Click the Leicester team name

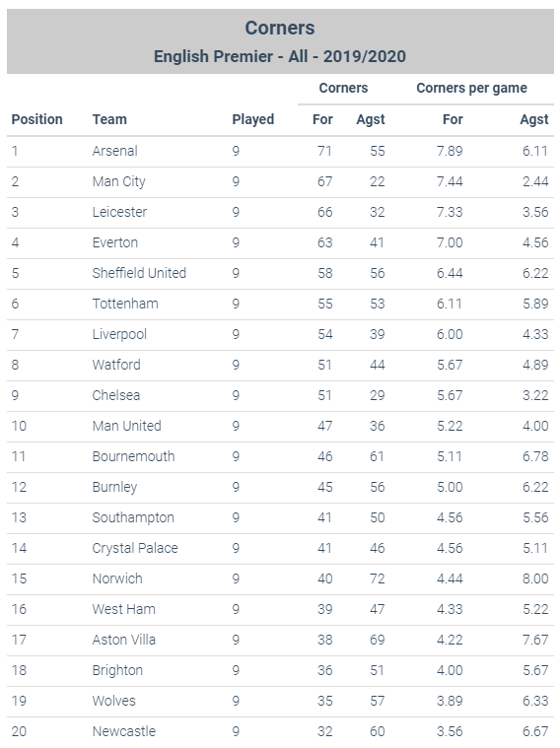pos(119,212)
